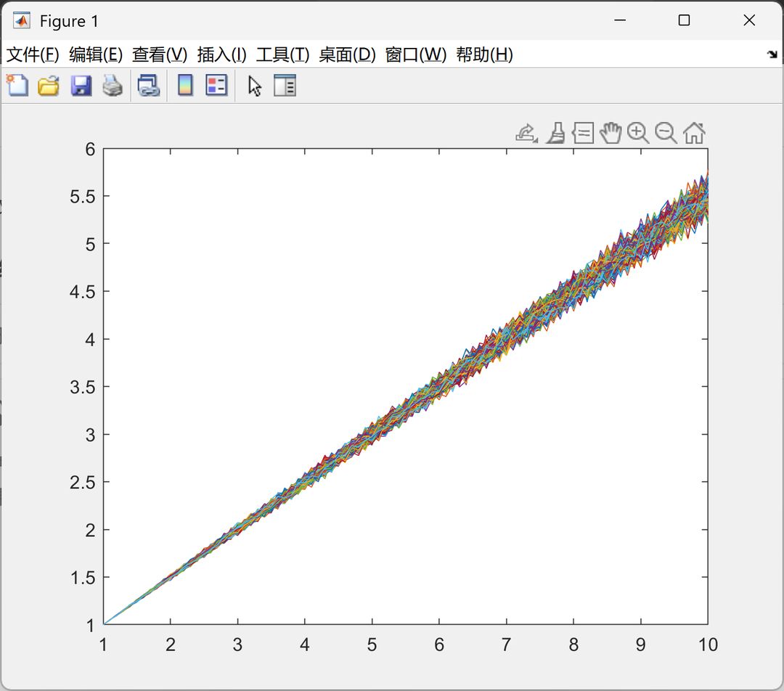784x691 pixels.
Task: Insert Colorbar from the toolbar
Action: 186,86
